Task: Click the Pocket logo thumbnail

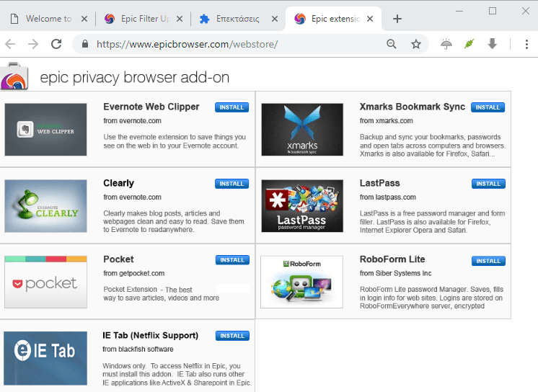Action: tap(45, 282)
